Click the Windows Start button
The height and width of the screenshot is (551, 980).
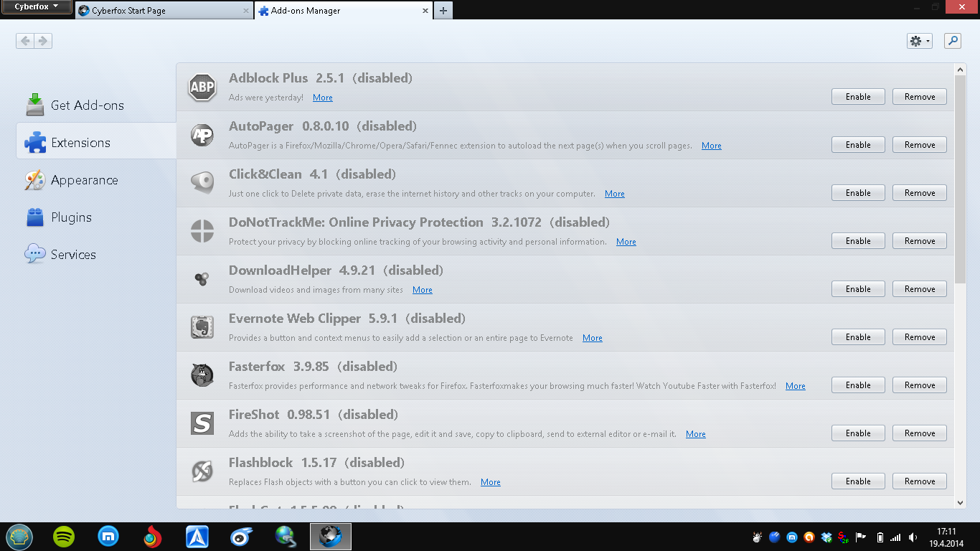(19, 536)
